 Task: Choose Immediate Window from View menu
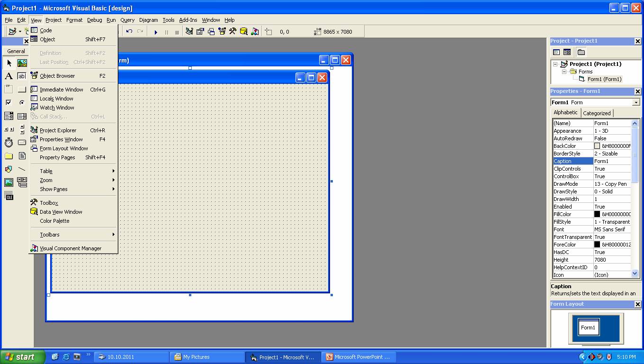[73, 90]
